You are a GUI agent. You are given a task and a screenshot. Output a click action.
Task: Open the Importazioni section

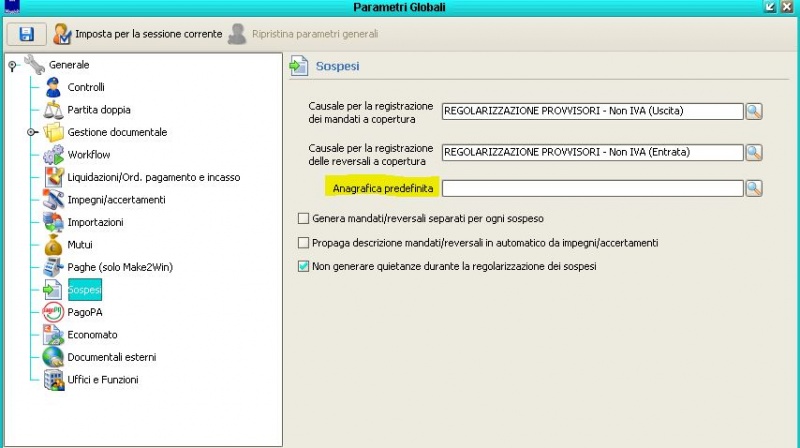(95, 222)
